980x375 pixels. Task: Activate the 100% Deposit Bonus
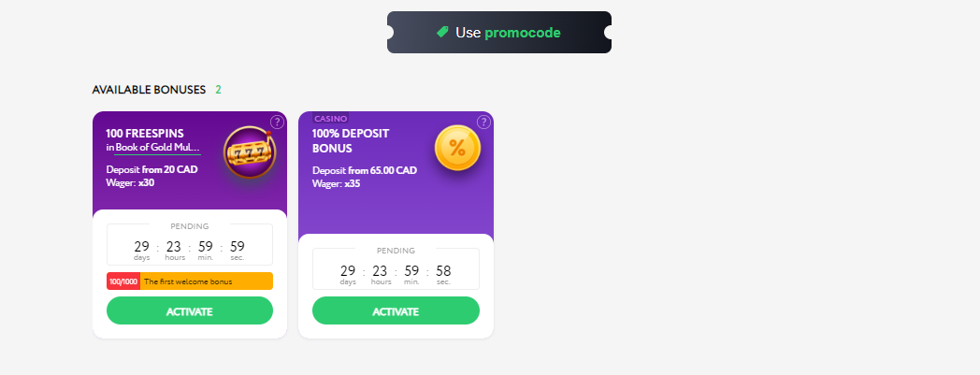click(x=396, y=310)
